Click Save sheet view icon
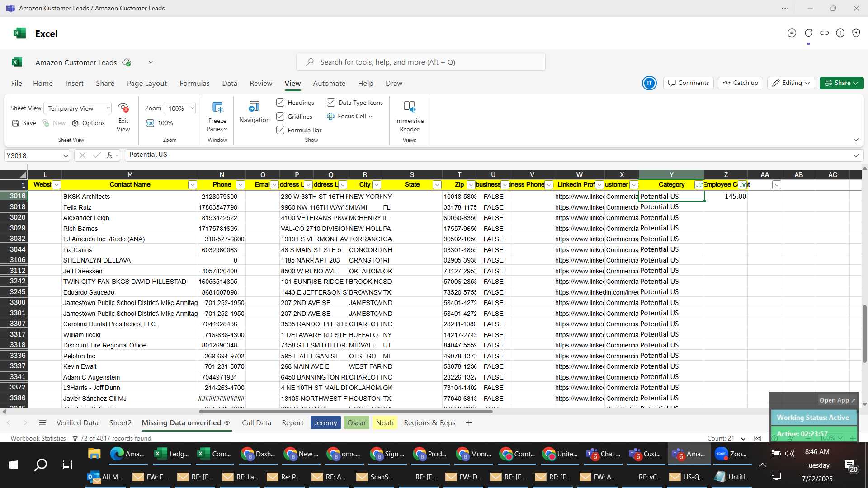Viewport: 868px width, 488px height. click(x=15, y=123)
